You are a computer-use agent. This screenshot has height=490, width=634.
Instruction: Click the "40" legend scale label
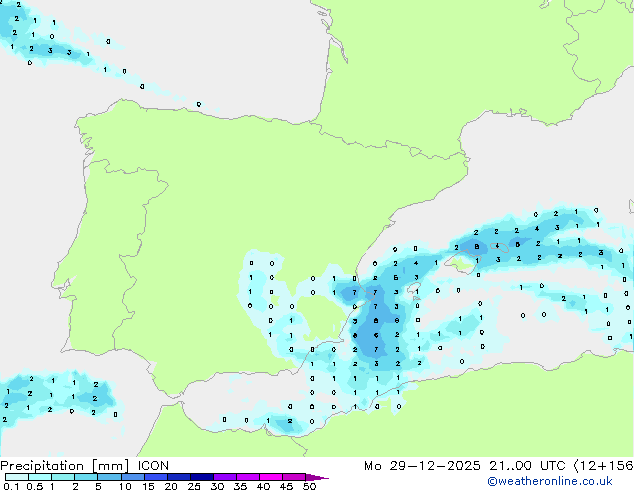pos(263,486)
